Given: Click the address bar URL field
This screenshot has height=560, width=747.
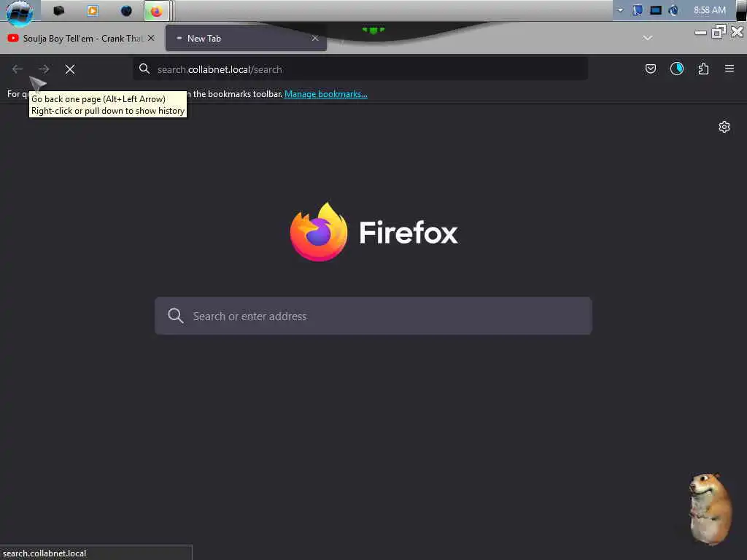Looking at the screenshot, I should [360, 69].
